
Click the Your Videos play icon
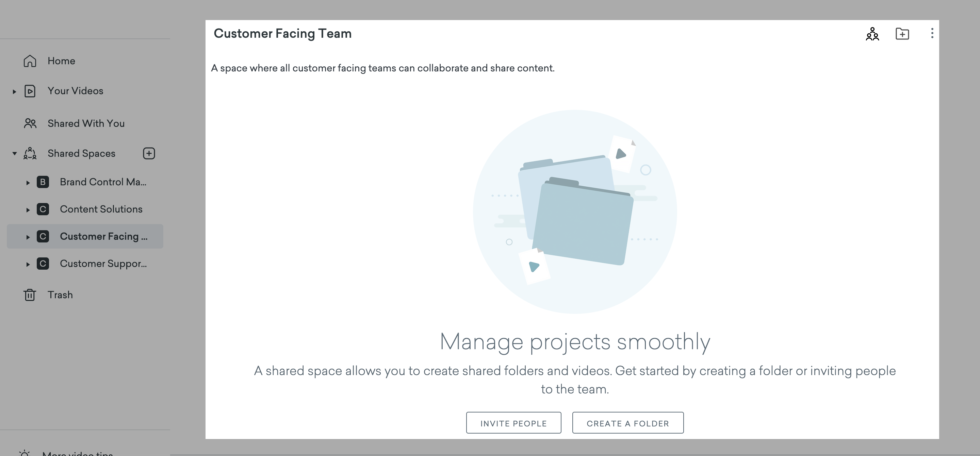point(30,91)
